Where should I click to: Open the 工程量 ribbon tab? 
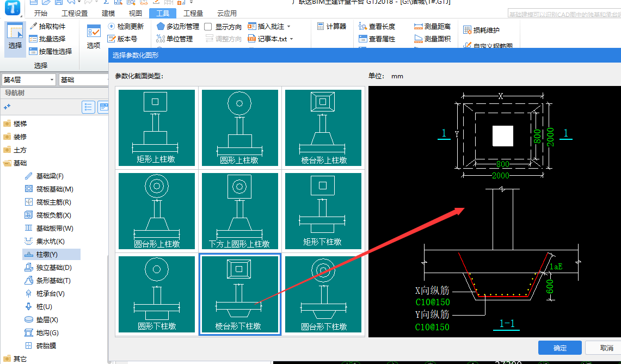[193, 13]
